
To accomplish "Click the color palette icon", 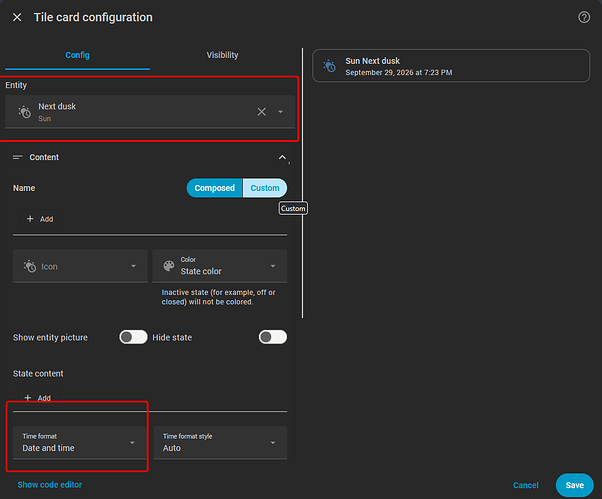I will click(169, 266).
